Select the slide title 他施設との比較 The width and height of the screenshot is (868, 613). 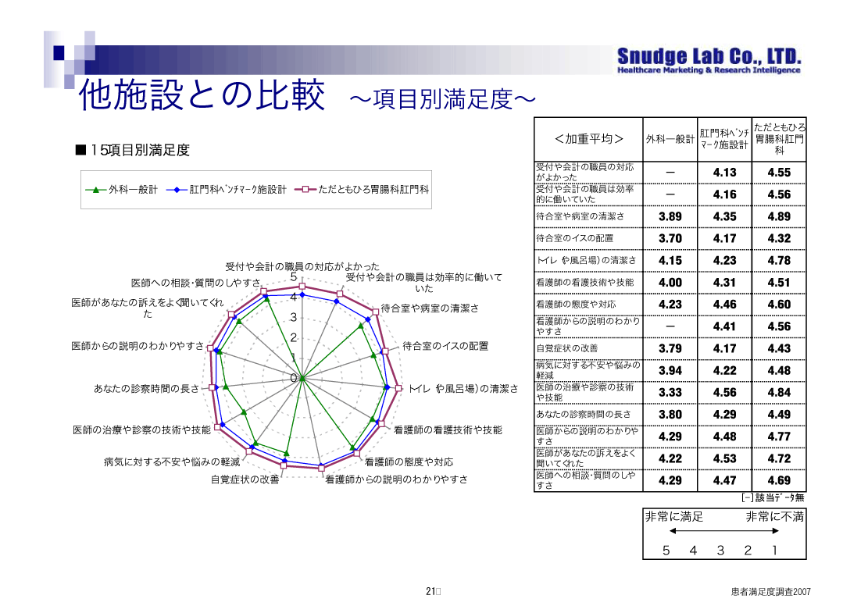[x=202, y=95]
